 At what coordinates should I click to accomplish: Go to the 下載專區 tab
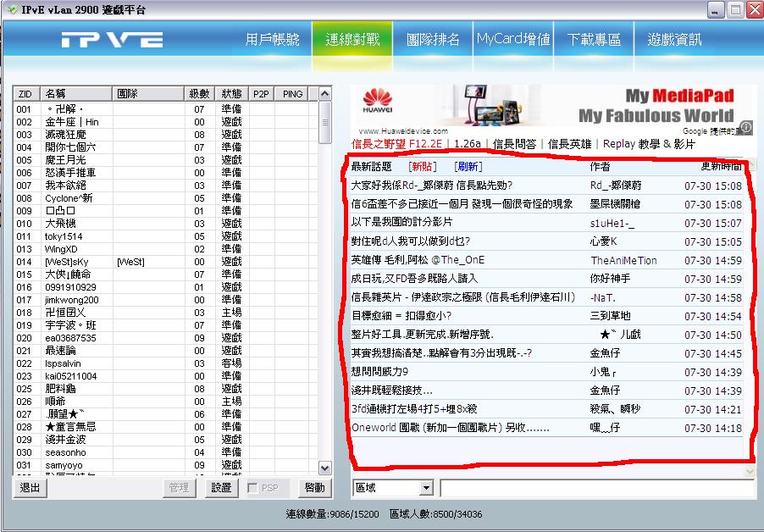594,39
